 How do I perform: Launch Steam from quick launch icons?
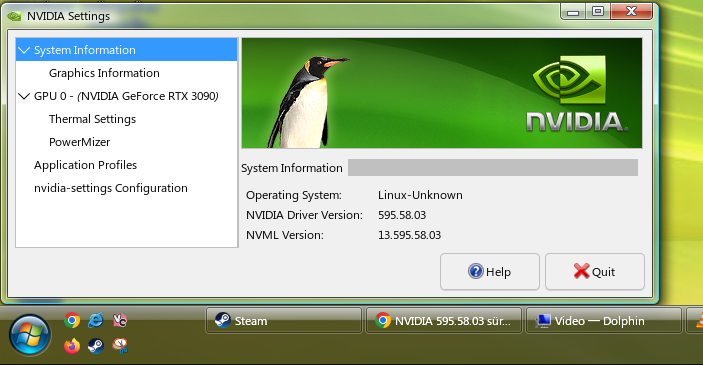[x=95, y=346]
